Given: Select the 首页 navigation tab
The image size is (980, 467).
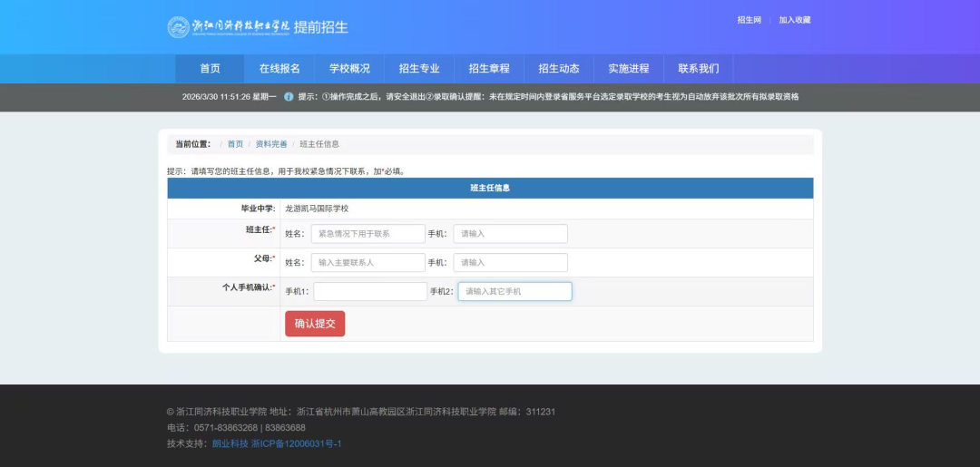Looking at the screenshot, I should coord(210,69).
